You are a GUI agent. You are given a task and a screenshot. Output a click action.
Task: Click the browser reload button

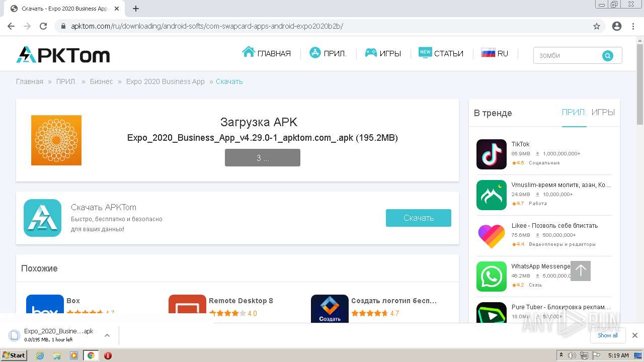43,26
